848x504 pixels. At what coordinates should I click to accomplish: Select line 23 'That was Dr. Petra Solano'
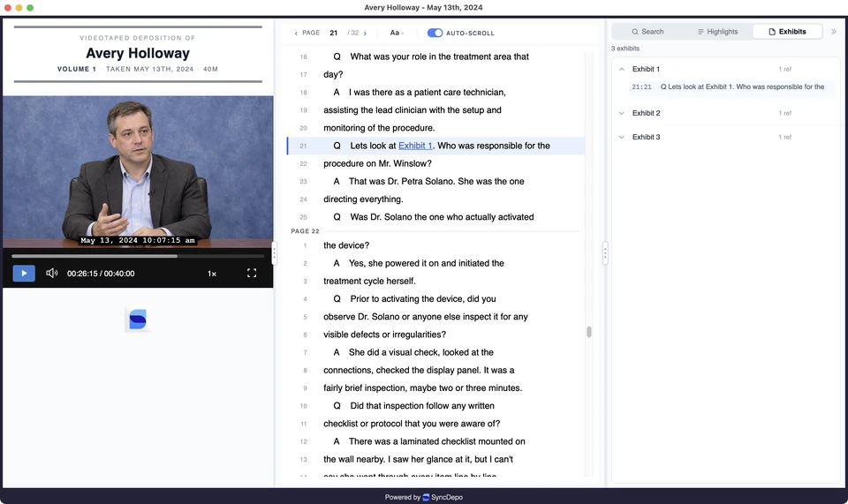click(x=435, y=182)
